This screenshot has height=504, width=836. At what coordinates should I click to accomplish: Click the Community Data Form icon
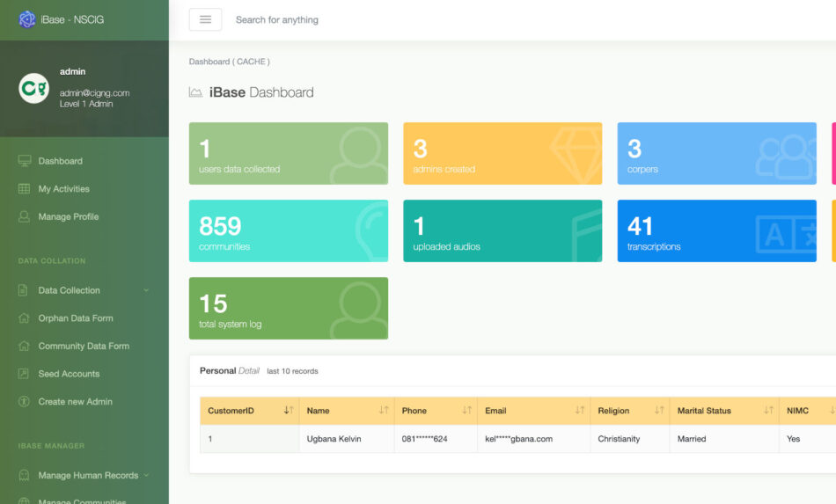click(24, 347)
